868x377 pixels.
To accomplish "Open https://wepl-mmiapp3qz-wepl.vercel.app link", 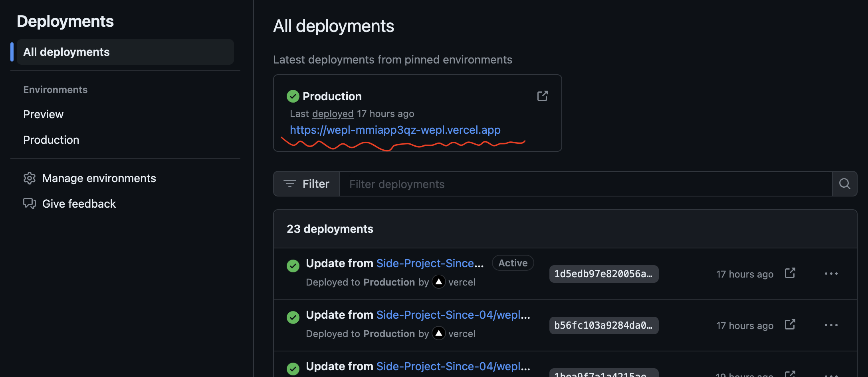I will [395, 130].
